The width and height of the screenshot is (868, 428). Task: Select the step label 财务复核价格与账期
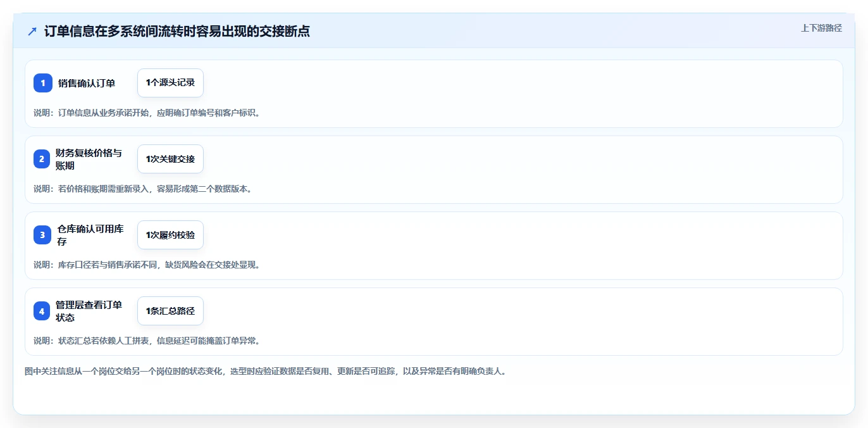click(x=89, y=159)
